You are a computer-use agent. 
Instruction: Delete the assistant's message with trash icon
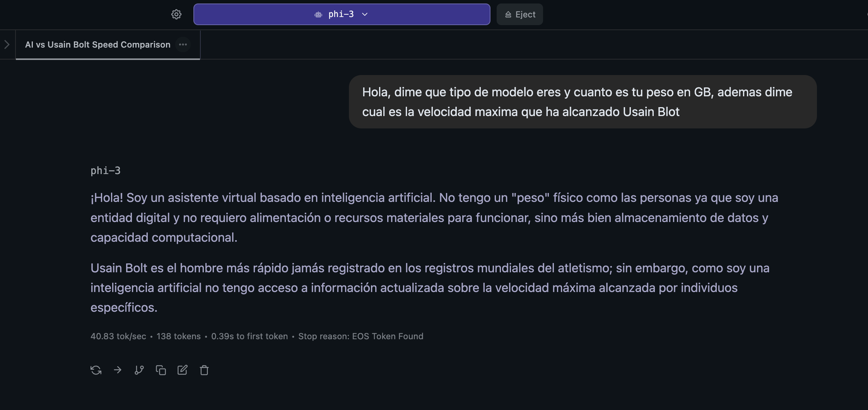coord(204,370)
